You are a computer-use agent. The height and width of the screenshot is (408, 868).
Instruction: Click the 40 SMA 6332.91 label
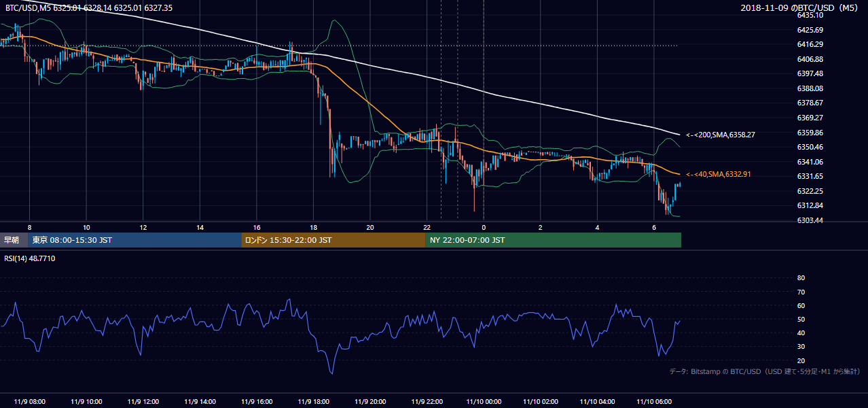click(718, 174)
